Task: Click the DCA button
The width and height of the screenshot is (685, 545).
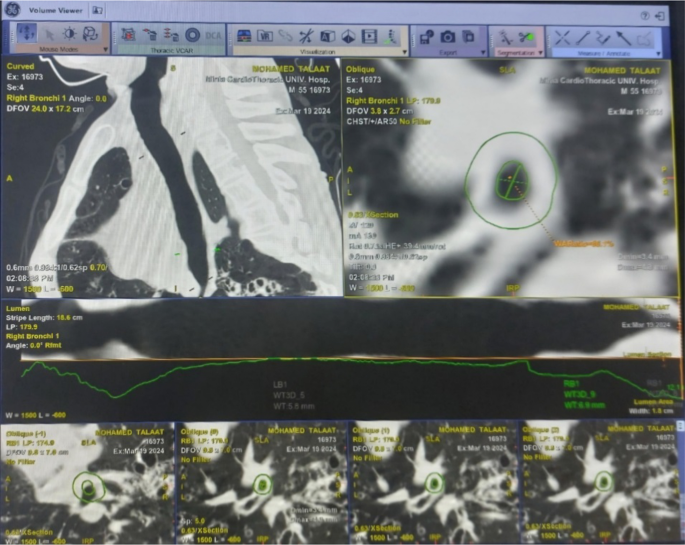Action: 213,35
